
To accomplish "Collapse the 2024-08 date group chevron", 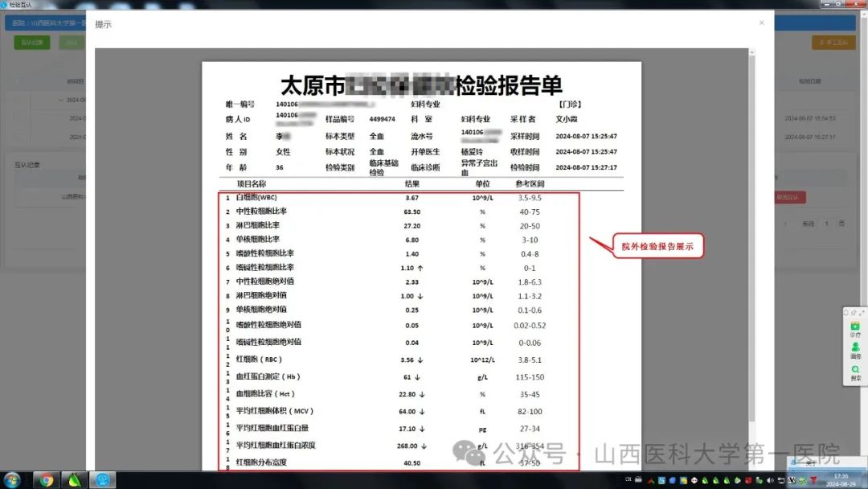I will [x=60, y=99].
